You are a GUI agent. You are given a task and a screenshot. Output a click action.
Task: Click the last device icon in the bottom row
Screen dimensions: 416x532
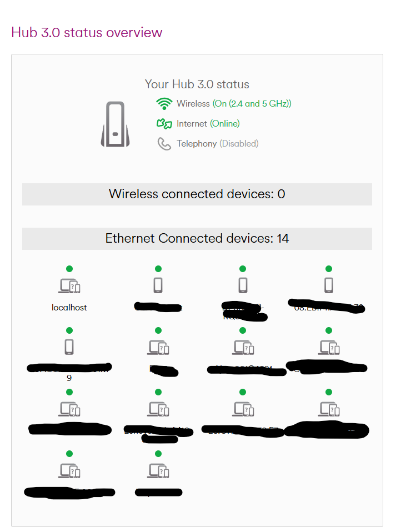(x=158, y=470)
